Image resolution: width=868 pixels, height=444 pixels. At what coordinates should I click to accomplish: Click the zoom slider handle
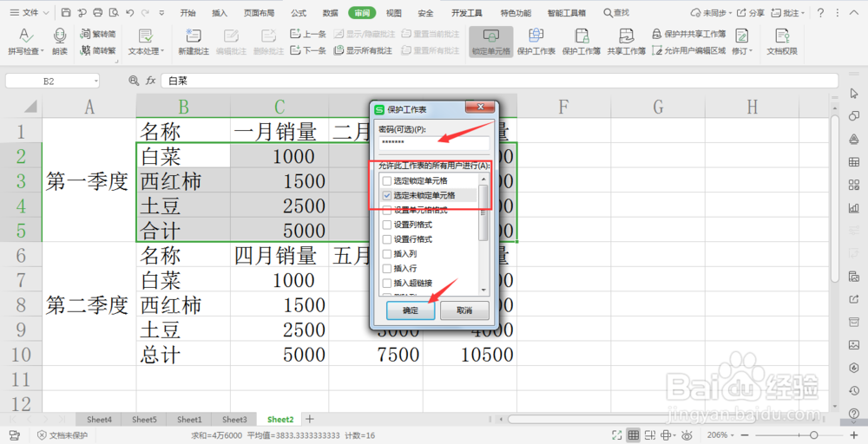pos(813,435)
